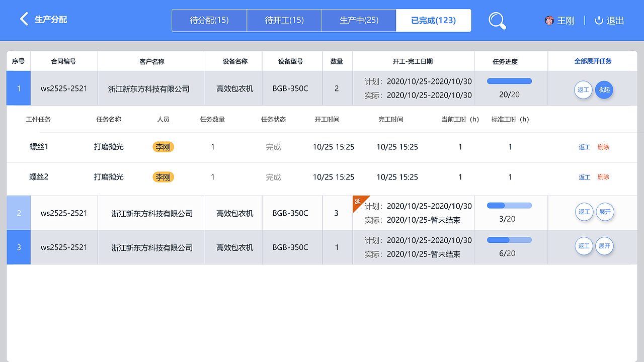The height and width of the screenshot is (362, 644).
Task: Click the 退出 power icon
Action: click(599, 21)
